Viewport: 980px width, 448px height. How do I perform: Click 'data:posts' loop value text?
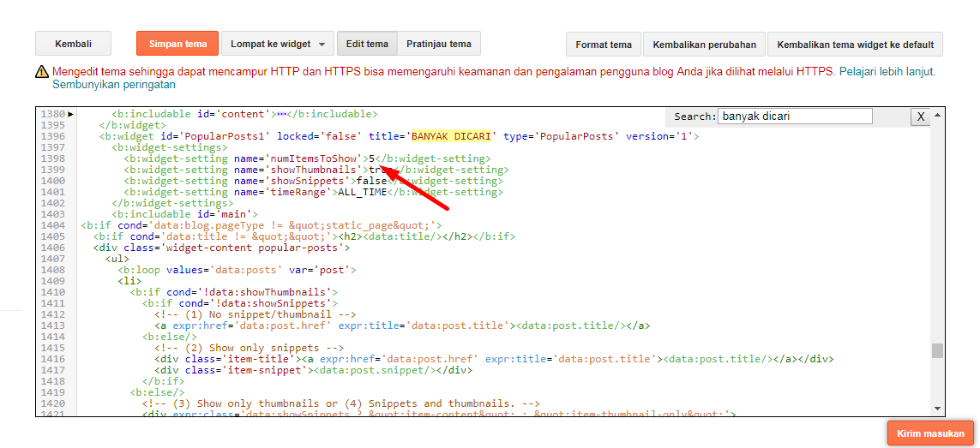click(247, 271)
